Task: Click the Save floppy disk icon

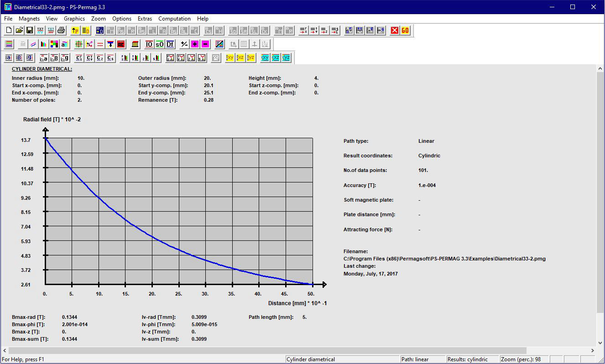Action: coord(30,31)
